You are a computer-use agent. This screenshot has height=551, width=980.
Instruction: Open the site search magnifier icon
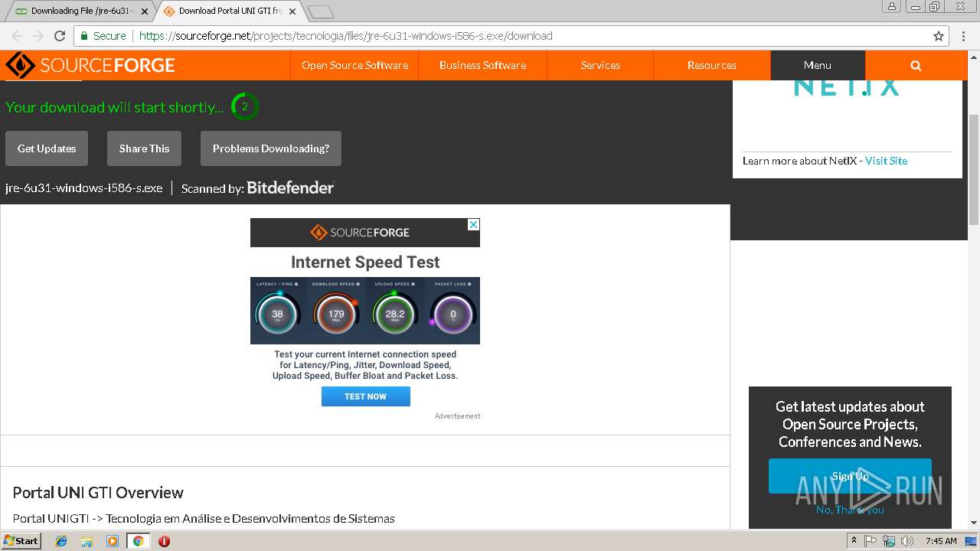(916, 65)
